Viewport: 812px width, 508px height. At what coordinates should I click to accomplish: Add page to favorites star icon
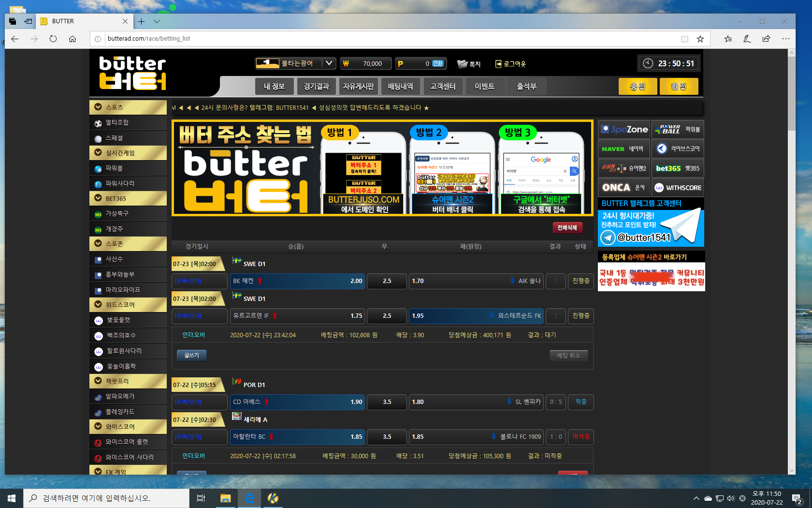click(x=700, y=39)
